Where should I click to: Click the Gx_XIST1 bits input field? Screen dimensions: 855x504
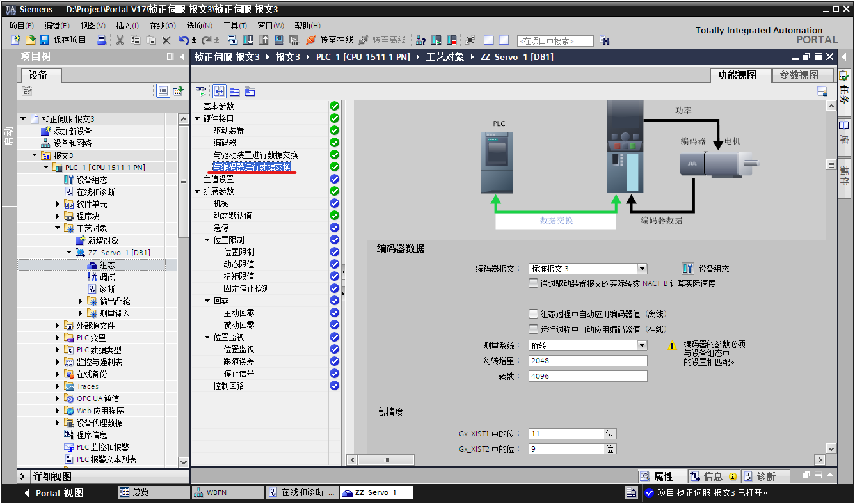(567, 434)
